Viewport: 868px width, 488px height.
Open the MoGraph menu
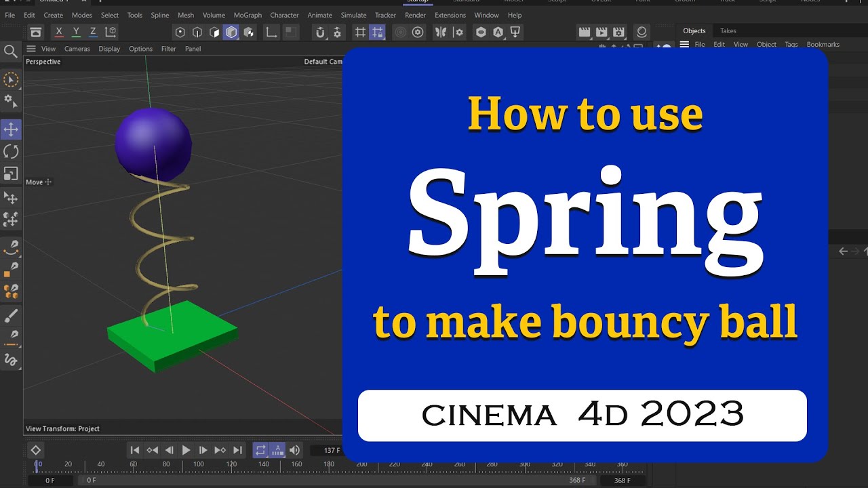coord(248,15)
